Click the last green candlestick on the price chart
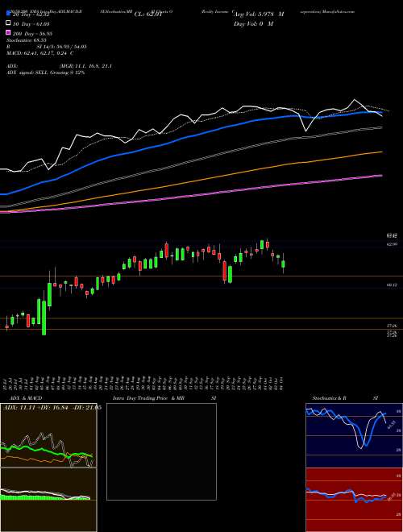Image resolution: width=403 pixels, height=532 pixels. click(x=283, y=264)
